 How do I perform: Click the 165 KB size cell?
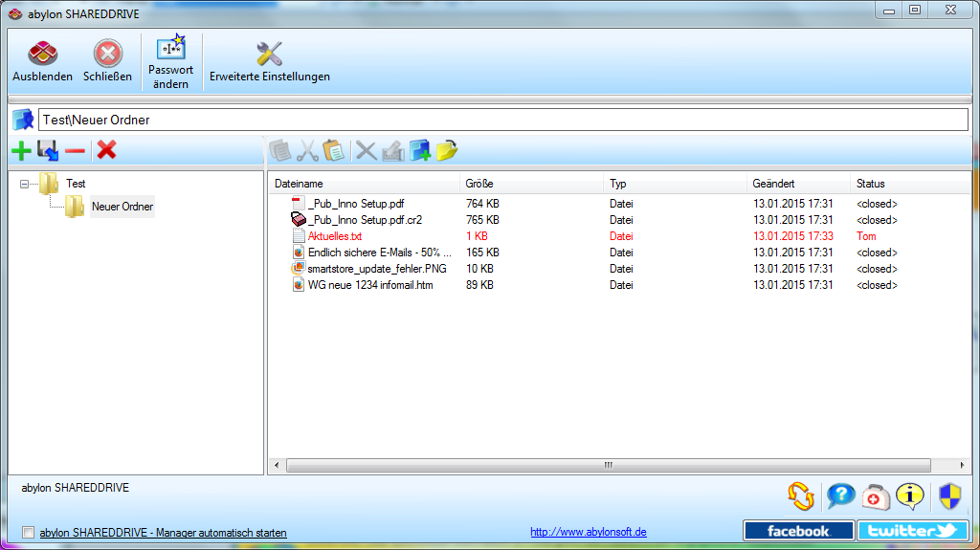[482, 252]
